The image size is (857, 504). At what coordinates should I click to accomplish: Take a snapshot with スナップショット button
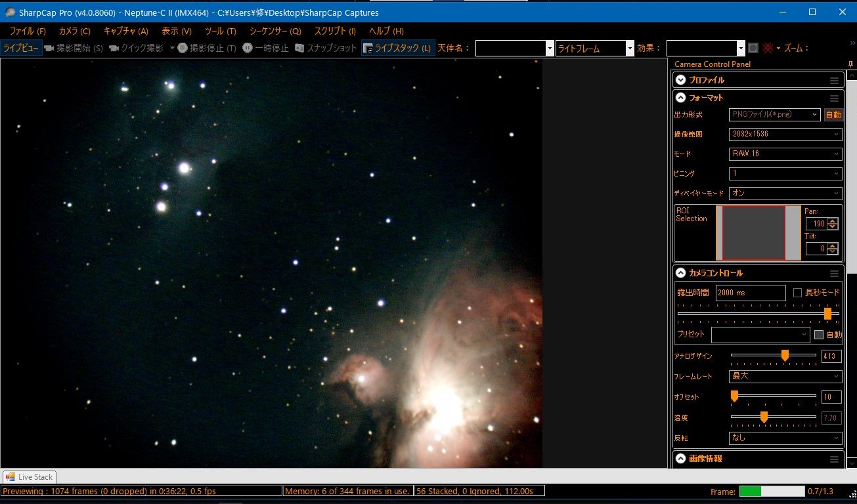click(x=326, y=48)
